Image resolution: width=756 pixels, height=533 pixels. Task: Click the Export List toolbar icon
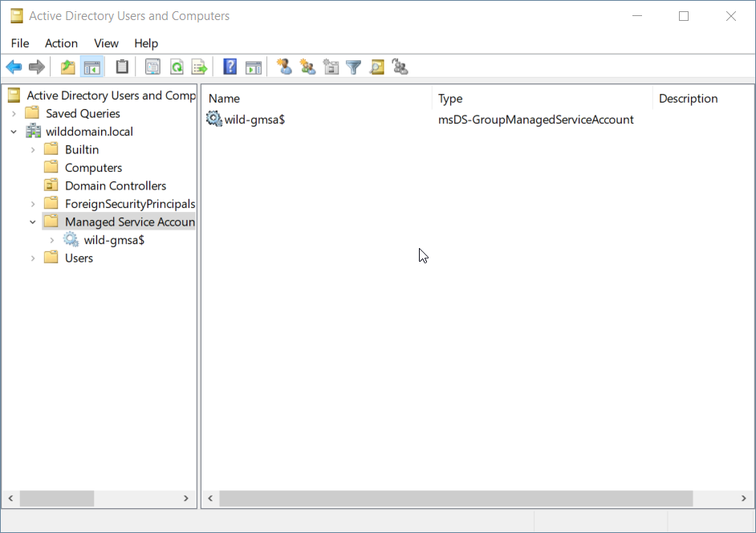199,67
